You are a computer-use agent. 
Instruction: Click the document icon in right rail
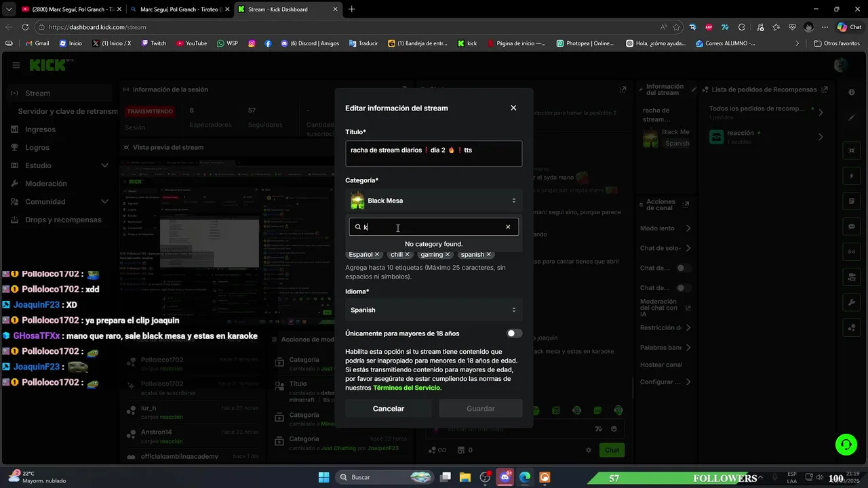(x=852, y=201)
